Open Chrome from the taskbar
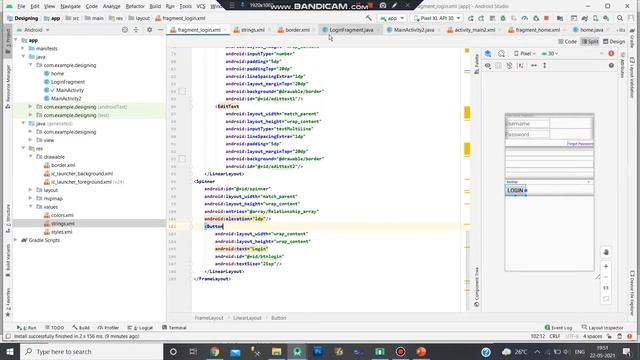Image resolution: width=640 pixels, height=360 pixels. pos(215,351)
